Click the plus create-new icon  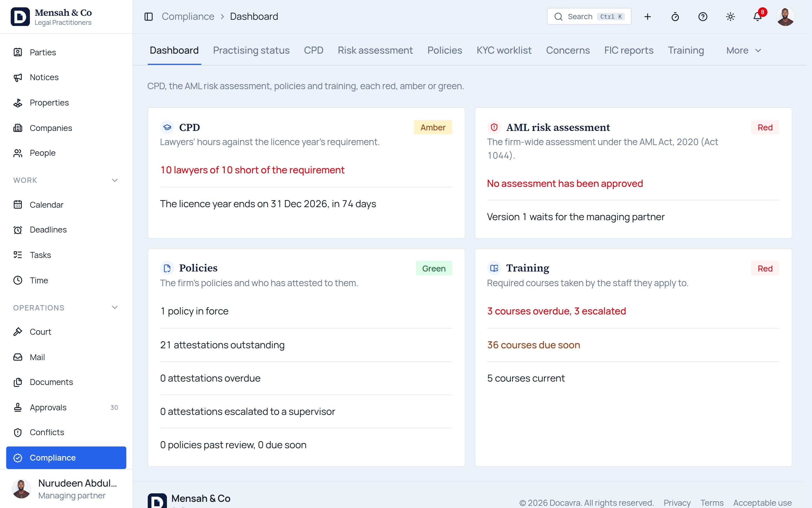tap(648, 16)
